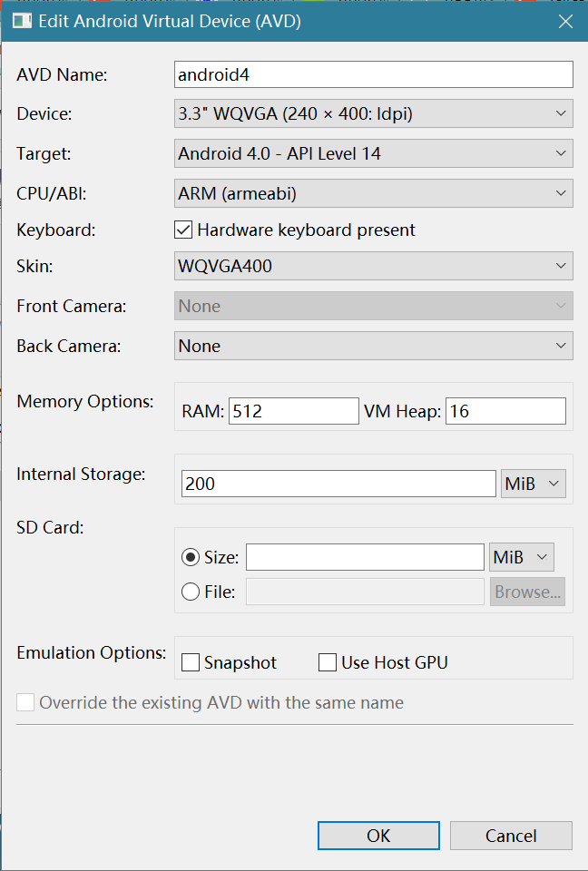The width and height of the screenshot is (588, 871).
Task: Toggle Hardware keyboard present checkbox
Action: [x=183, y=230]
